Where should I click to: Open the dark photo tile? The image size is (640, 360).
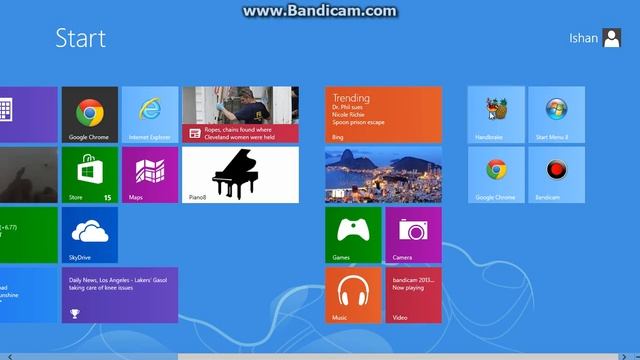tap(29, 175)
